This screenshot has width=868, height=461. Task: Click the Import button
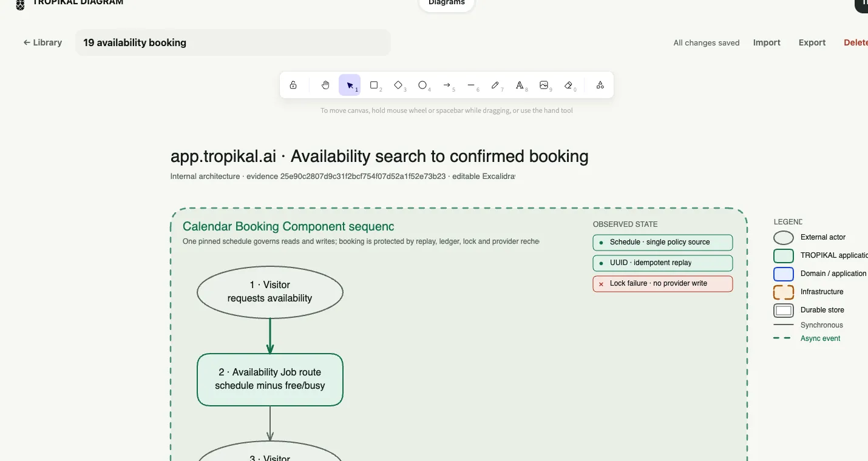(767, 42)
